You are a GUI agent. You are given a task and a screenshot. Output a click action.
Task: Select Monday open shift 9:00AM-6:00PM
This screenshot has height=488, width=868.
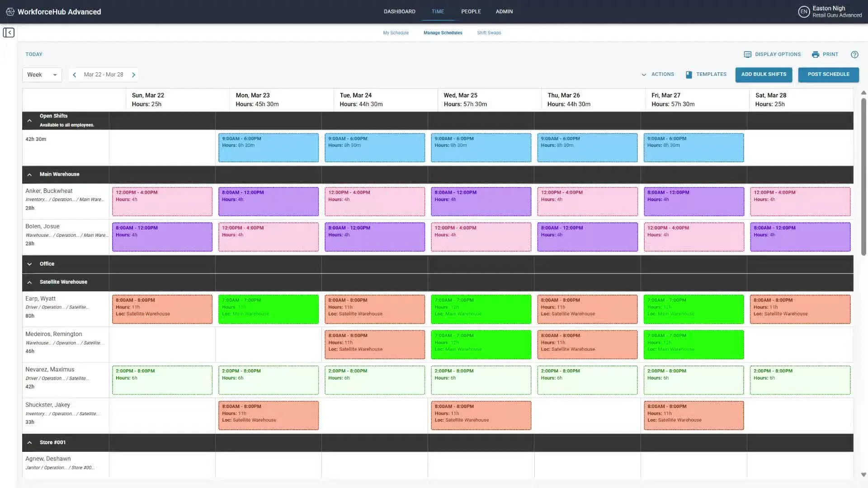268,147
